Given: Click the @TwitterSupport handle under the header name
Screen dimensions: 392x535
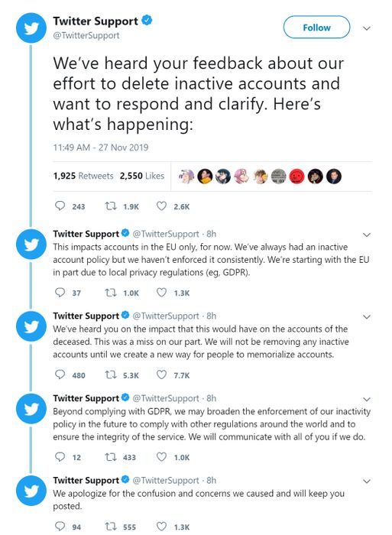Looking at the screenshot, I should tap(86, 35).
